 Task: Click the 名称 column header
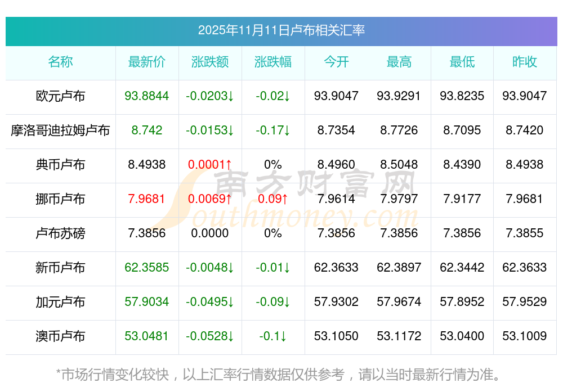click(60, 62)
